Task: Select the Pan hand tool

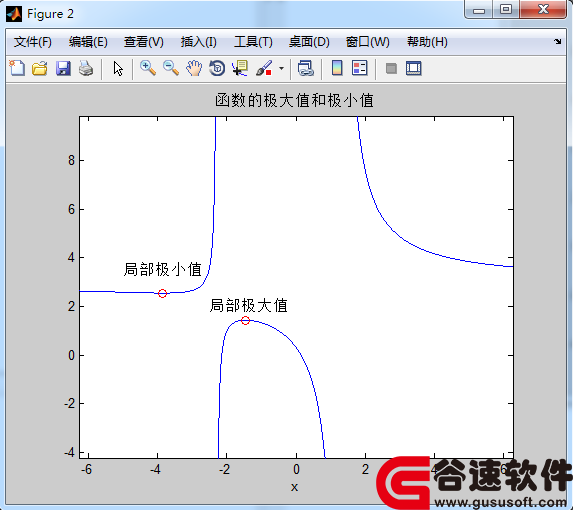Action: (194, 68)
